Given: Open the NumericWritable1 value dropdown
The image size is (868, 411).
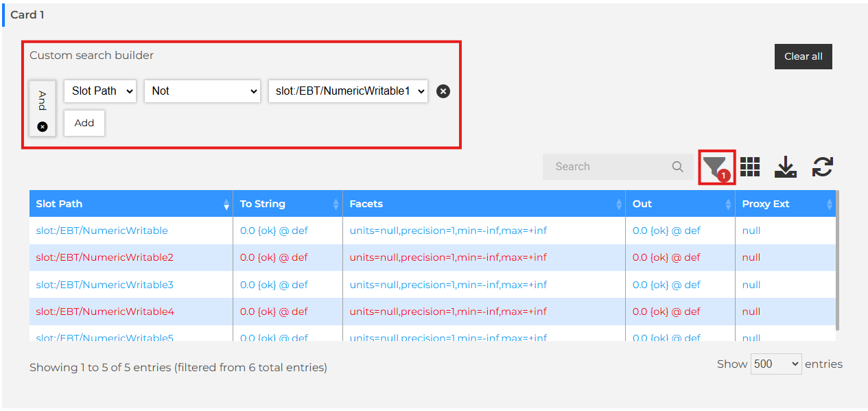Looking at the screenshot, I should pos(348,91).
